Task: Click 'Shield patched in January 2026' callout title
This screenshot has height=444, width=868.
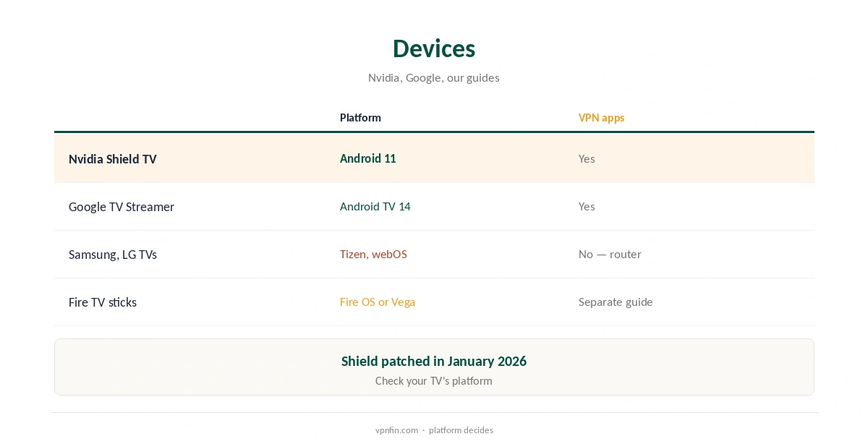Action: point(434,361)
